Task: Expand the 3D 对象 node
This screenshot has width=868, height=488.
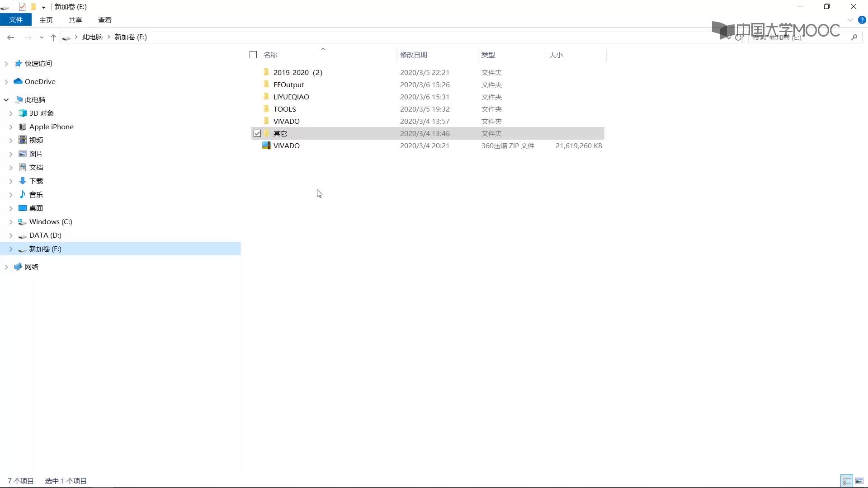Action: click(11, 113)
